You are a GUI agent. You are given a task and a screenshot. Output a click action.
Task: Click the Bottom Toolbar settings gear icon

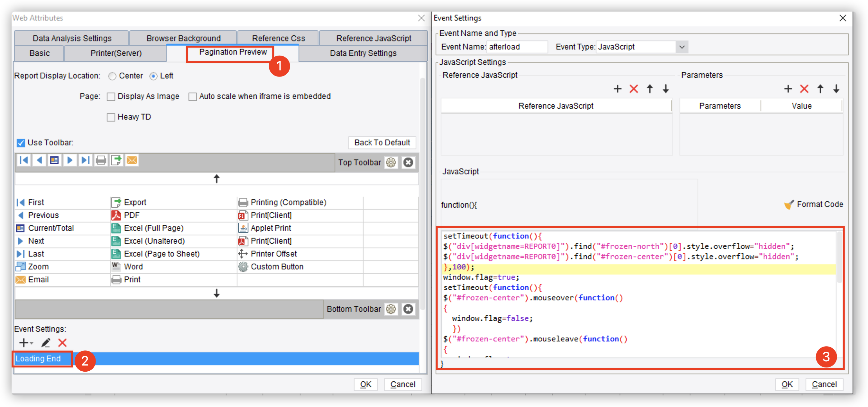pyautogui.click(x=391, y=309)
